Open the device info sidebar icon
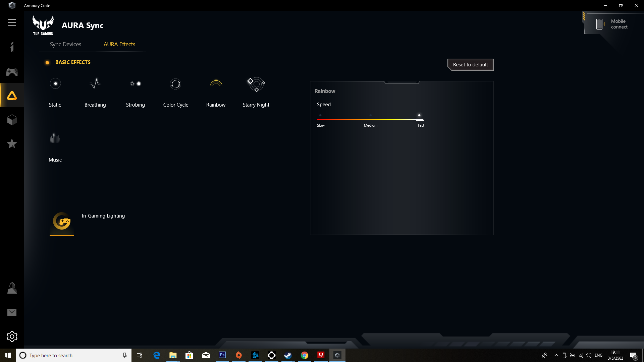The image size is (644, 362). [12, 47]
